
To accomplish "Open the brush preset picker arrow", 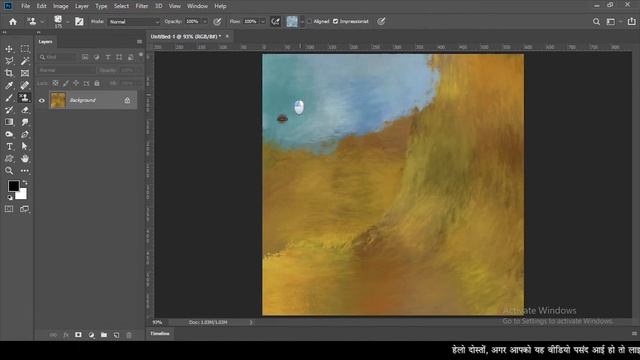I will point(68,22).
